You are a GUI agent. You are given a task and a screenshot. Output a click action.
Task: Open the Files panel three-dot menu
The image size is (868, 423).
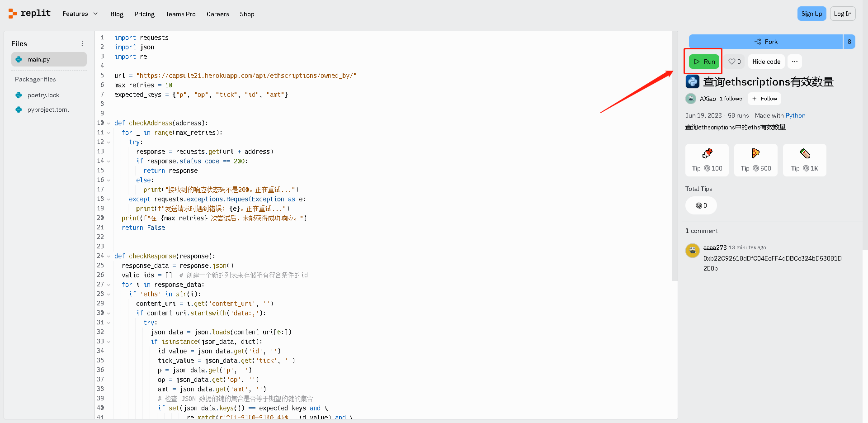click(x=82, y=43)
